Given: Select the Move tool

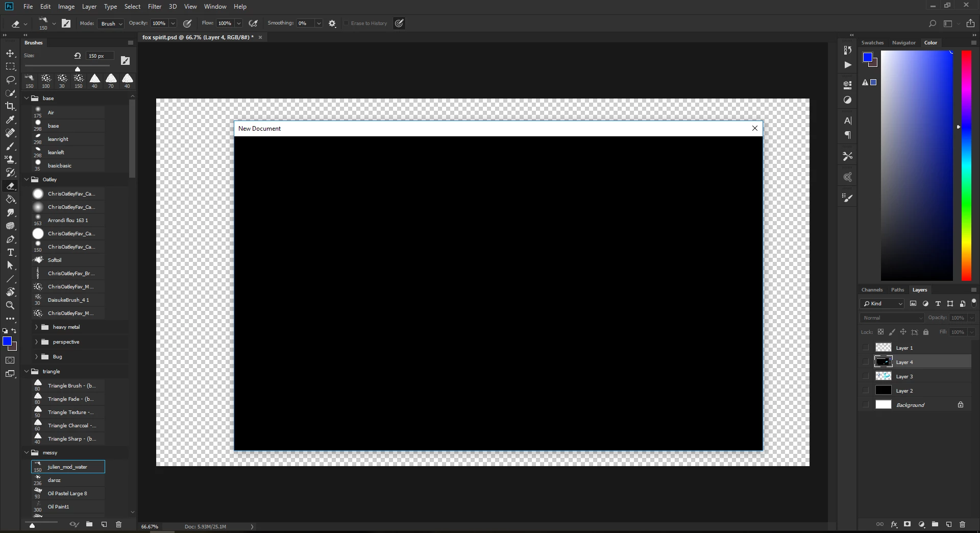Looking at the screenshot, I should pos(10,54).
